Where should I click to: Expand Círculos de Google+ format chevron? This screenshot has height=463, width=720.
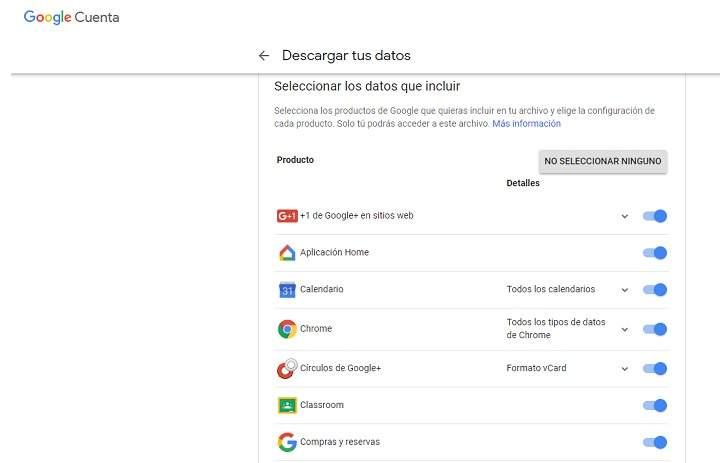tap(624, 369)
